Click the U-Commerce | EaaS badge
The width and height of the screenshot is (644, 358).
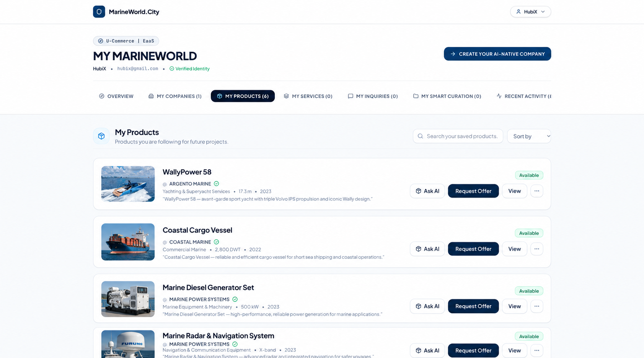pos(126,41)
